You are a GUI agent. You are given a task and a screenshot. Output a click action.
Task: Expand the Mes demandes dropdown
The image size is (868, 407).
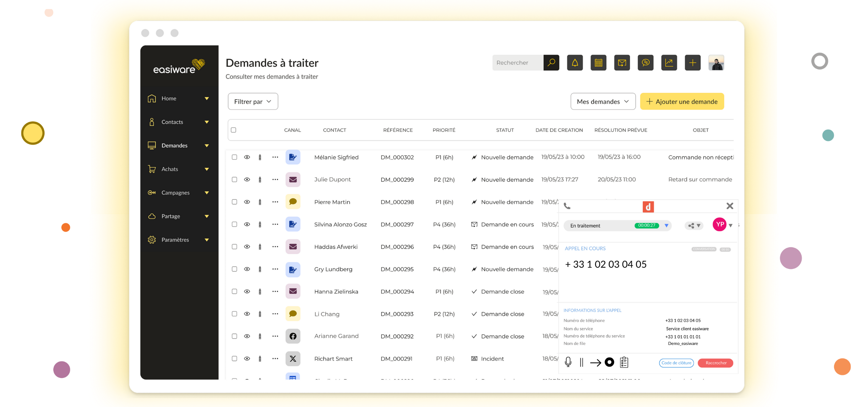coord(603,101)
